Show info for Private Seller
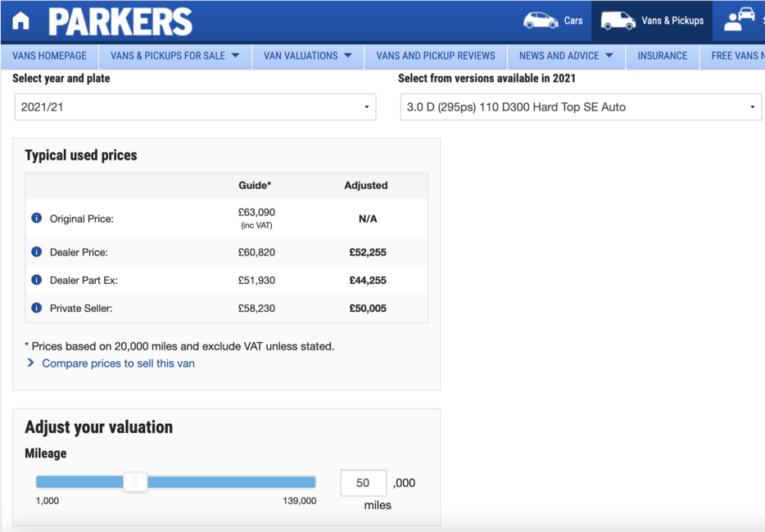Viewport: 765px width, 532px height. point(37,308)
